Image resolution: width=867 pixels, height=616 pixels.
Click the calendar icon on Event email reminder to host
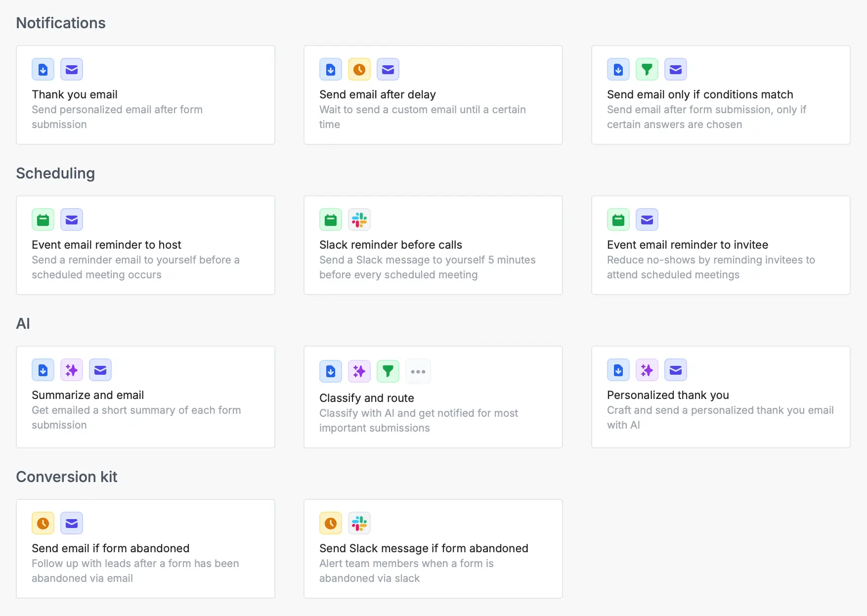pos(43,220)
